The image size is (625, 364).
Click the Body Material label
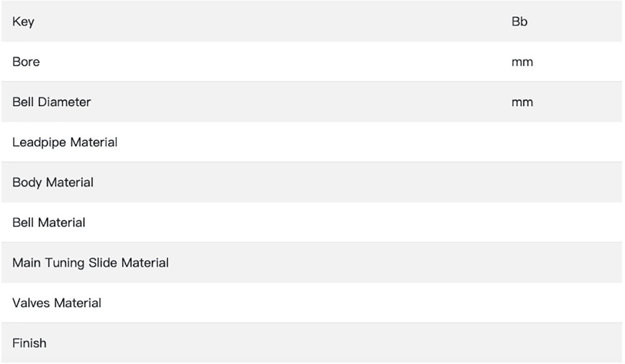52,182
